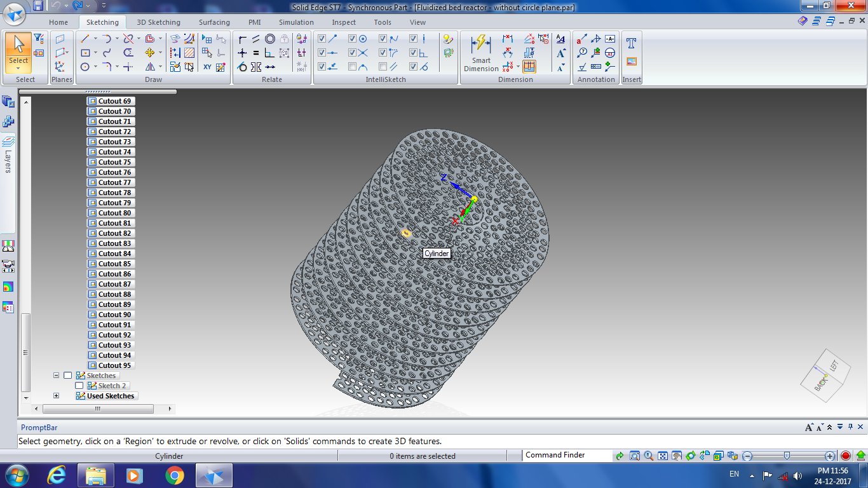Check the Sketches folder checkbox
Screen dimensions: 868x488
[68, 376]
